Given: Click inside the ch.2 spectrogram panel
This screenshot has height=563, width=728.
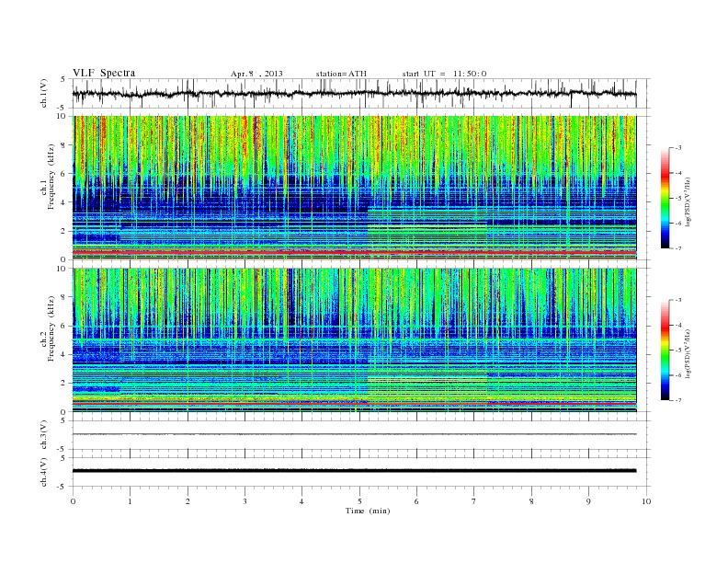Looking at the screenshot, I should pyautogui.click(x=355, y=339).
